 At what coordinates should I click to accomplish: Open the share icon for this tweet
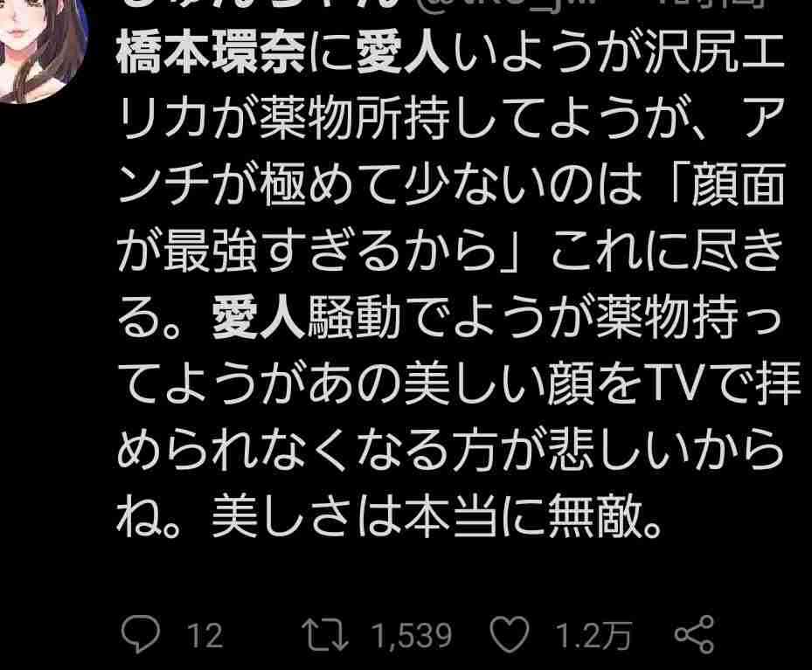tap(695, 634)
